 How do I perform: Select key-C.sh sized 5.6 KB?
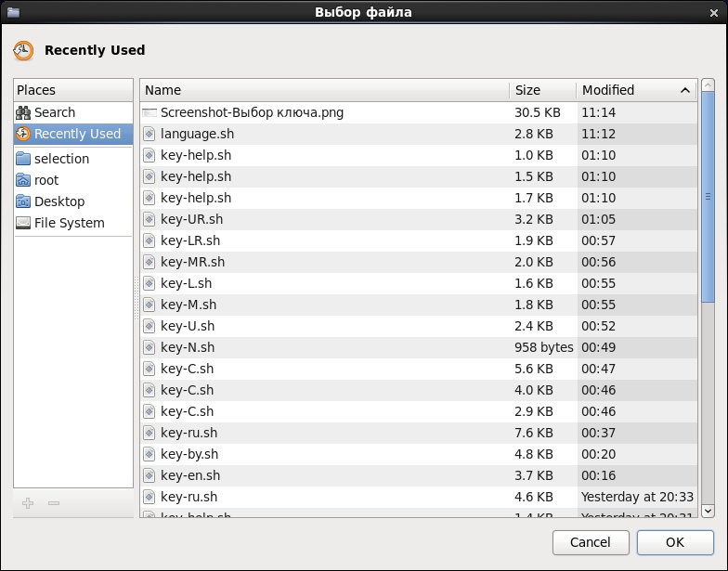tap(419, 369)
